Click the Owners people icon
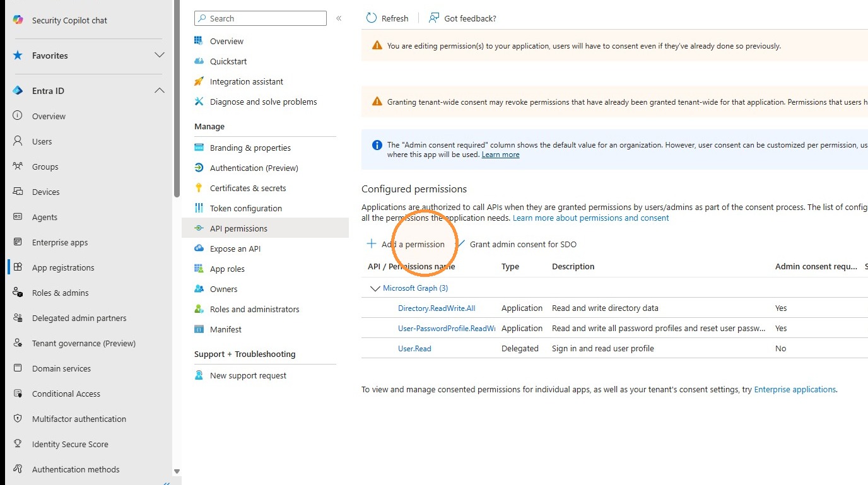 (199, 289)
